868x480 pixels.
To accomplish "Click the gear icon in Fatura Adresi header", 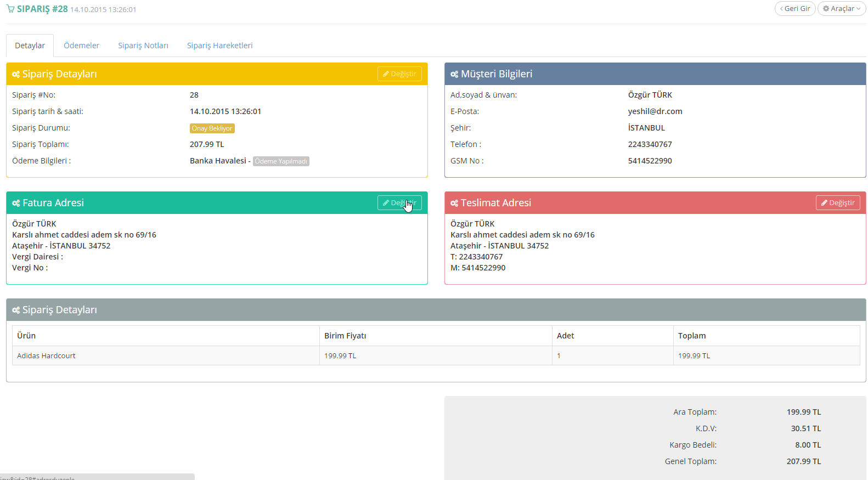I will pyautogui.click(x=16, y=204).
